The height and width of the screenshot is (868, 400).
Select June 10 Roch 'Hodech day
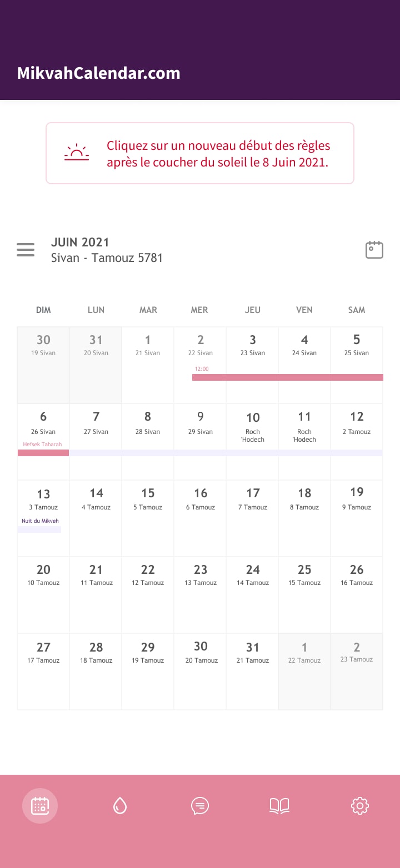[253, 441]
